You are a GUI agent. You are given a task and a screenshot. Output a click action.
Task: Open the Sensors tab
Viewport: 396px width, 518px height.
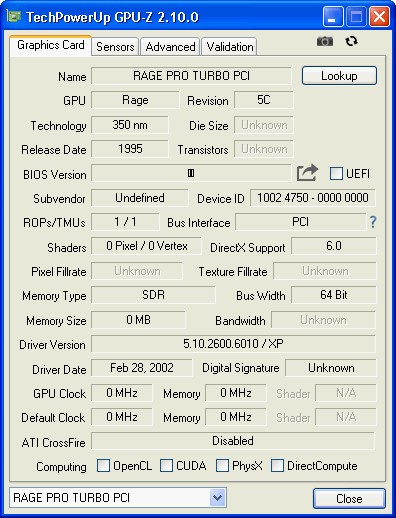coord(115,46)
